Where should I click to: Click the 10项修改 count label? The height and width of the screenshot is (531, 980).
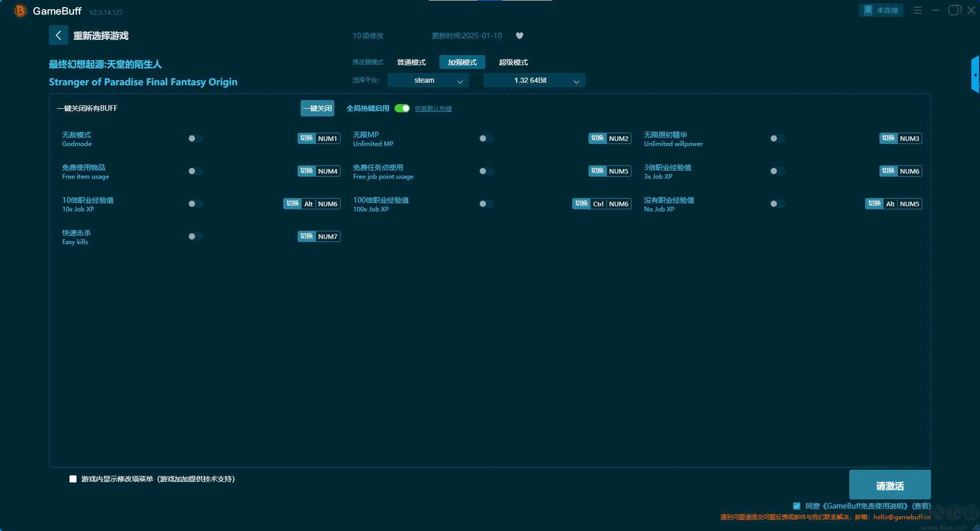368,36
